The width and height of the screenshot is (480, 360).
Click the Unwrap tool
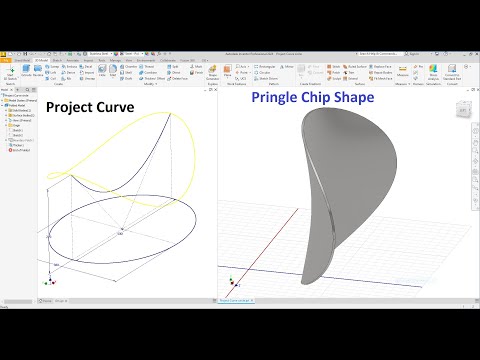(87, 78)
